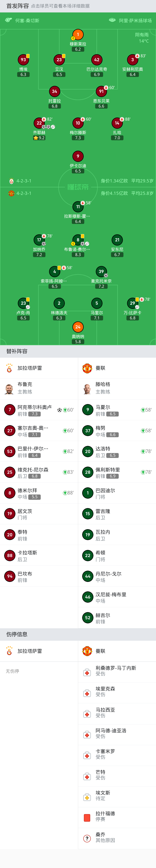Open coach 滕哈格 photo
This screenshot has height=868, width=156.
tap(87, 389)
